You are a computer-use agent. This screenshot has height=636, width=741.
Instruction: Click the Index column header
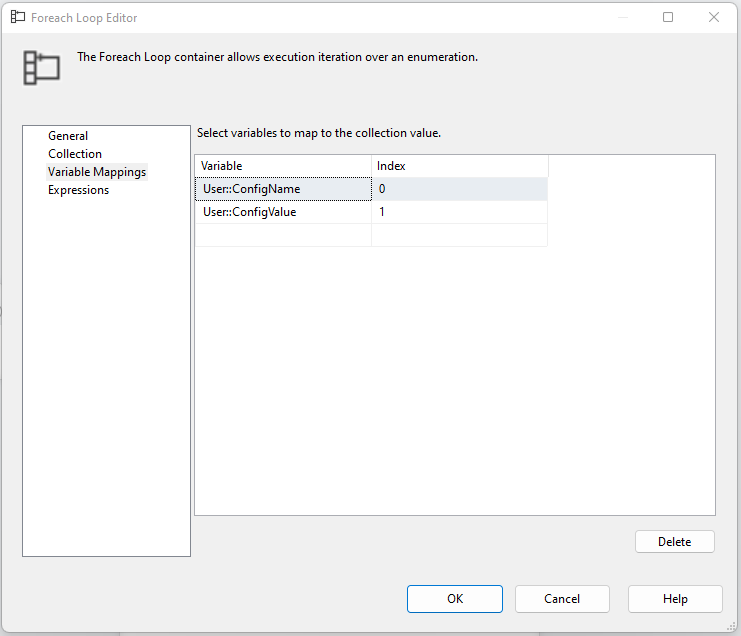tap(459, 166)
